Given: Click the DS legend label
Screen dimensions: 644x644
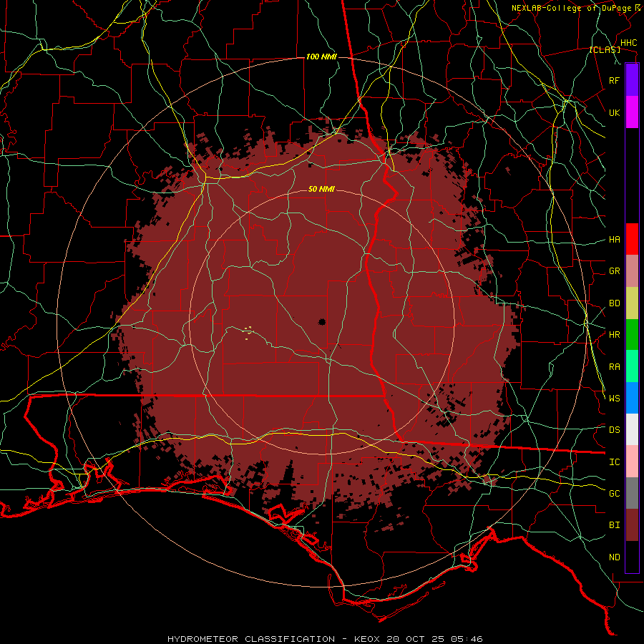Looking at the screenshot, I should (615, 430).
